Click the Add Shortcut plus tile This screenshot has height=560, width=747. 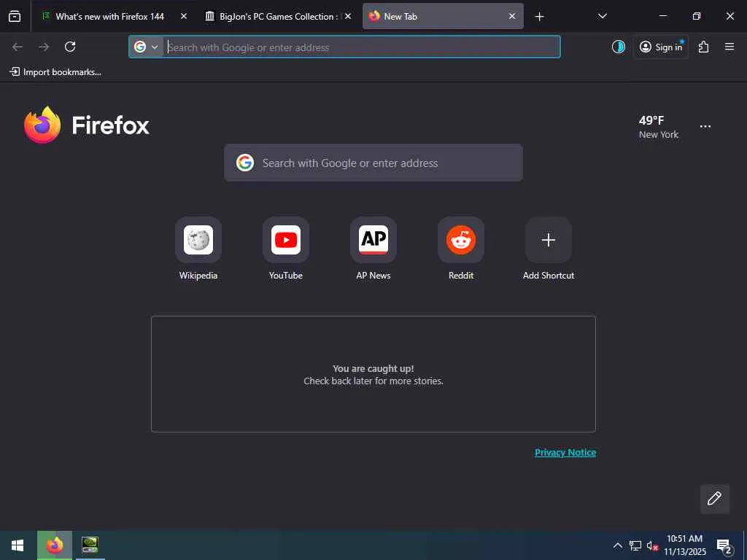pos(549,240)
